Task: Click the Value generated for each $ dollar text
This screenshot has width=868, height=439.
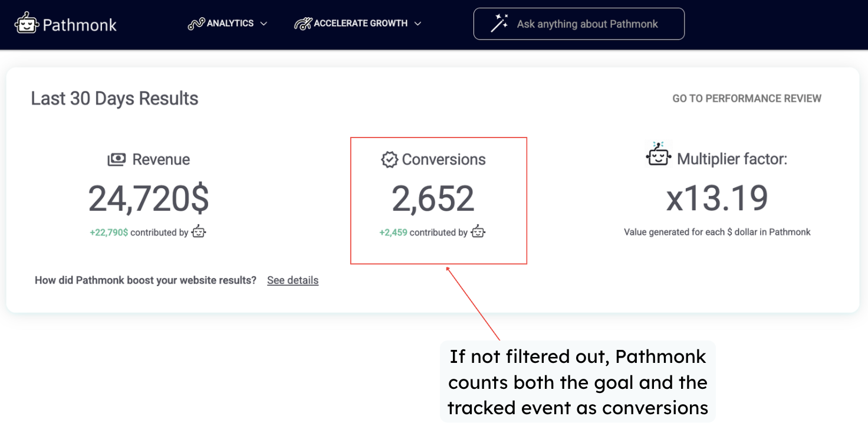Action: pyautogui.click(x=717, y=232)
